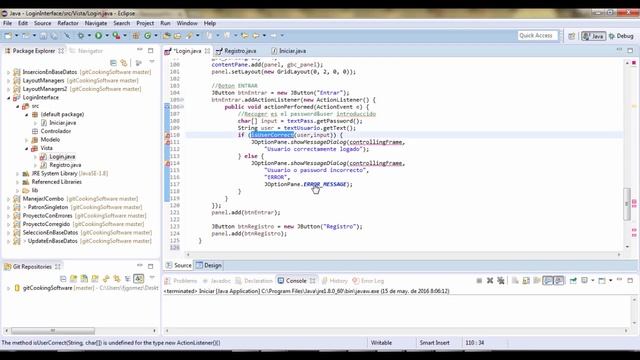Click red error marker in overview ruler

pos(634,63)
